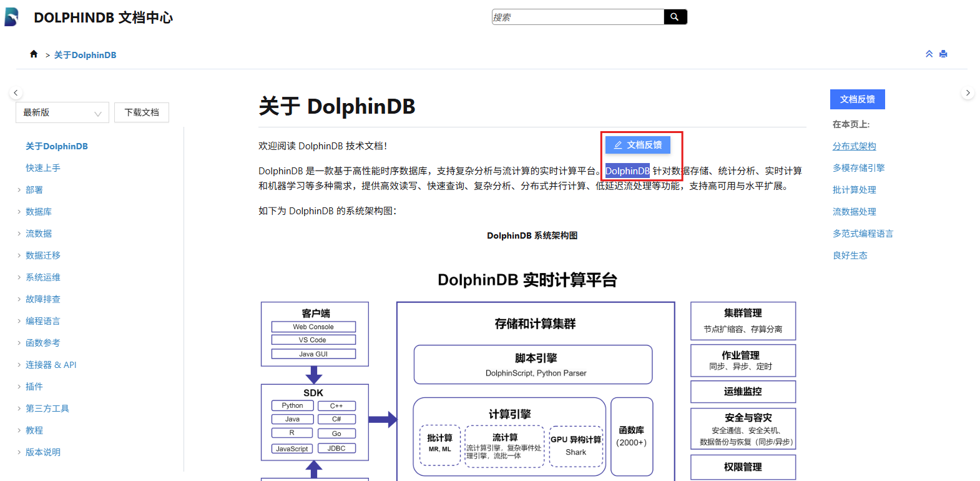Expand the 数据迁移 navigation section
980x481 pixels.
pyautogui.click(x=19, y=255)
